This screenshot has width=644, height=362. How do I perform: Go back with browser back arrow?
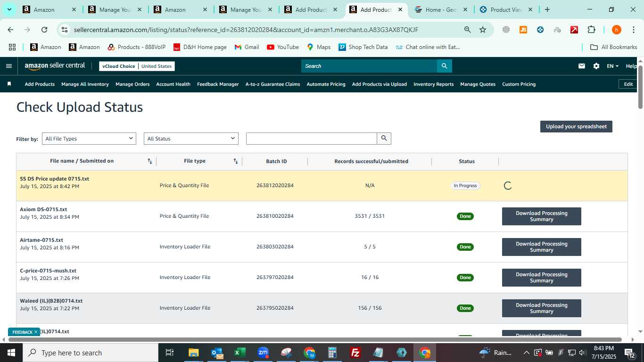(10, 30)
